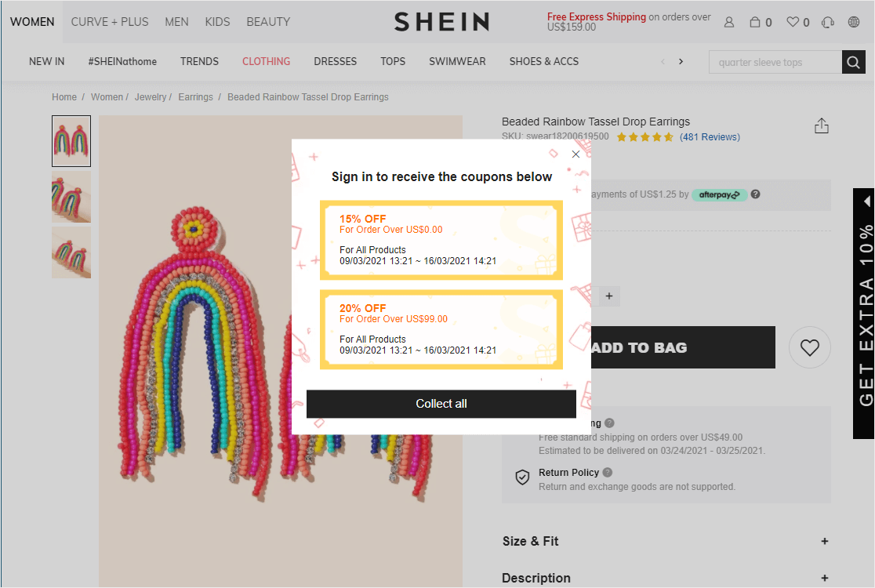Close the coupon popup

click(x=576, y=154)
